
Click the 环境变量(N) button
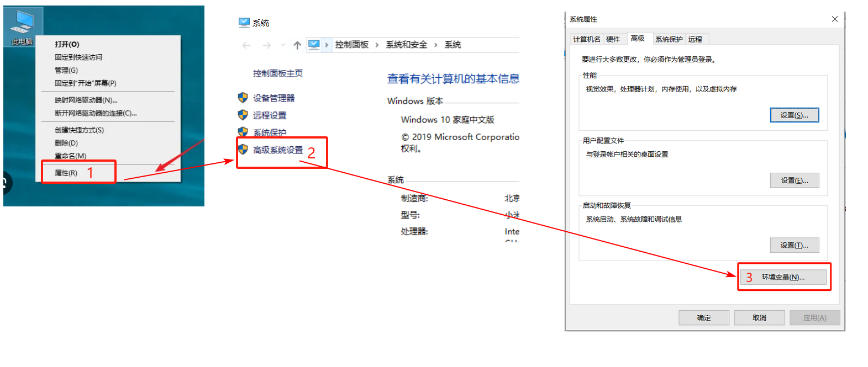(783, 277)
